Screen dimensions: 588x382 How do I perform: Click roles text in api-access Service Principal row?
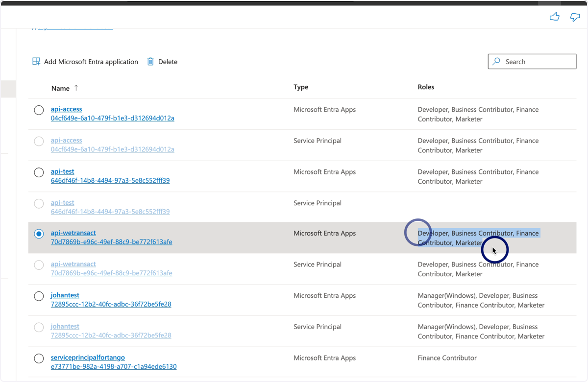478,145
